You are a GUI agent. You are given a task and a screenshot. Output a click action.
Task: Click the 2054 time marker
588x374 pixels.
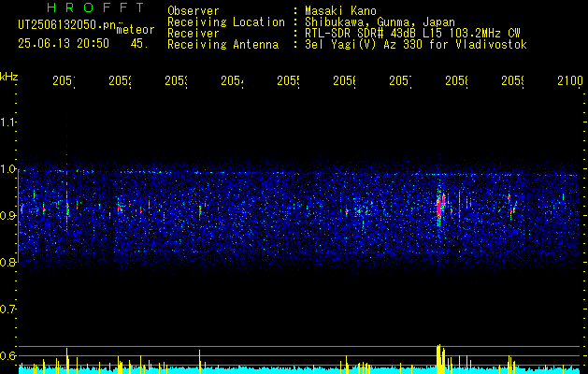pyautogui.click(x=232, y=80)
